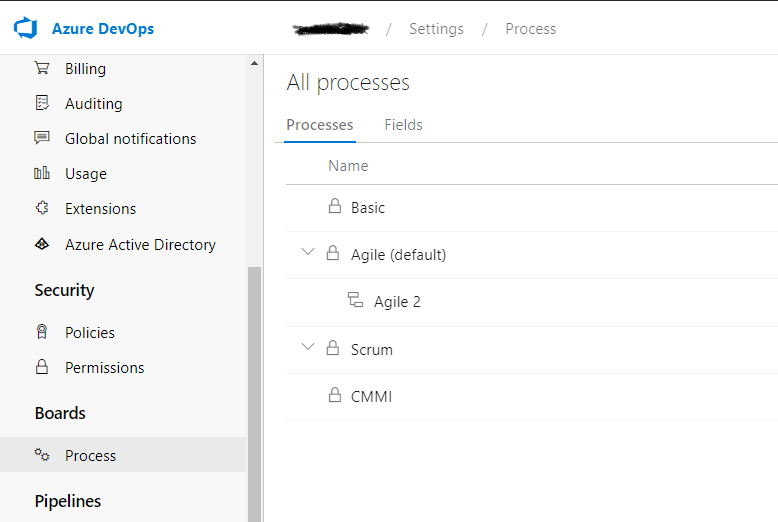Image resolution: width=778 pixels, height=522 pixels.
Task: Click the Name column header
Action: tap(348, 166)
